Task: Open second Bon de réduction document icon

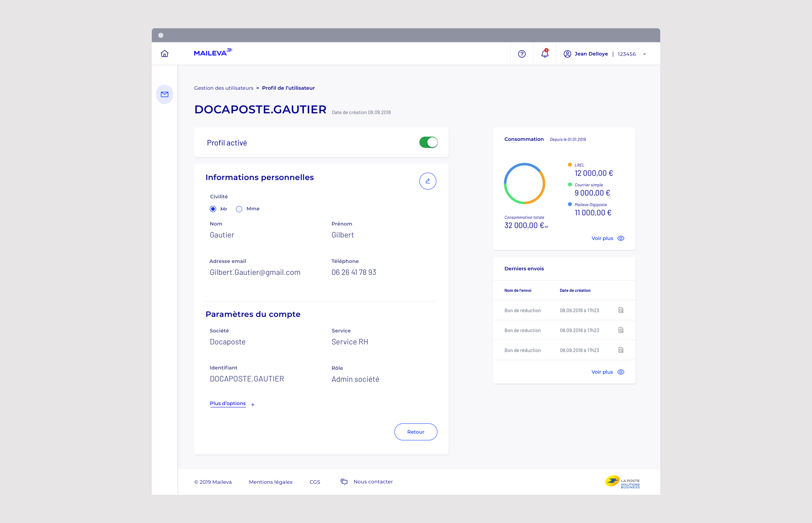Action: click(x=621, y=330)
